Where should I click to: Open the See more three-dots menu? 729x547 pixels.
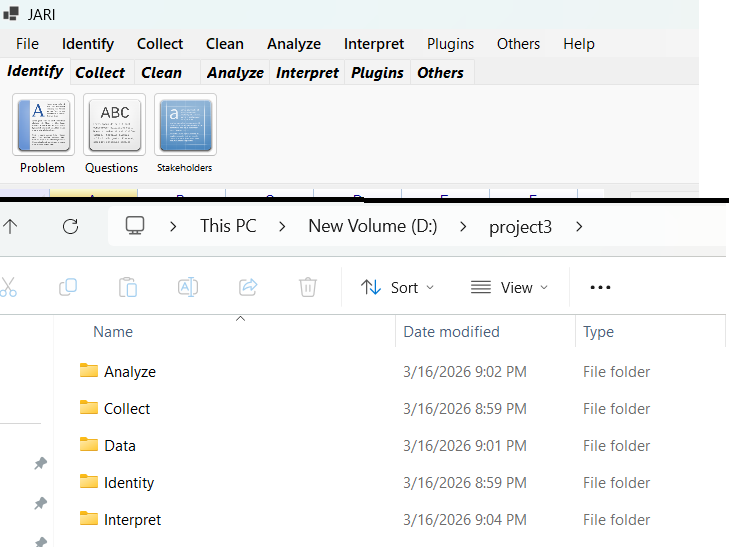click(600, 287)
